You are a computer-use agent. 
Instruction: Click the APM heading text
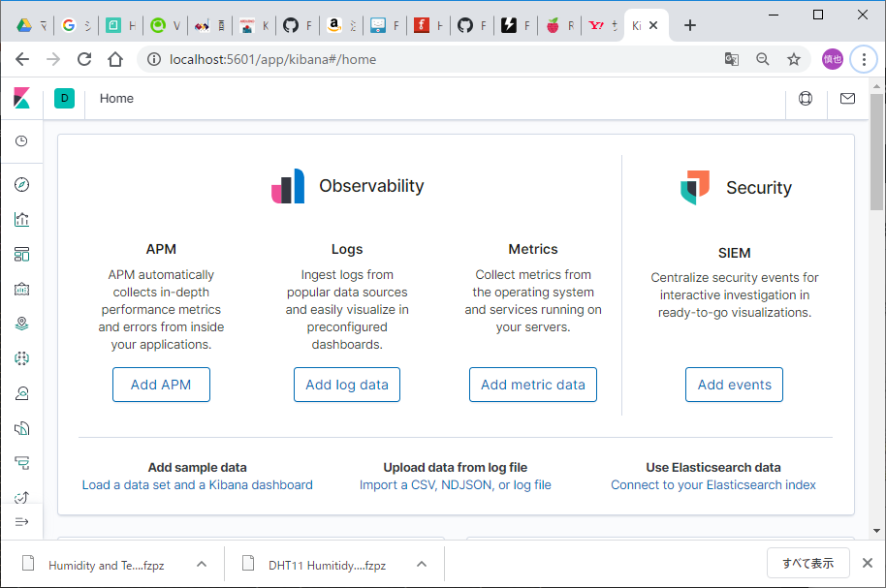pos(161,249)
